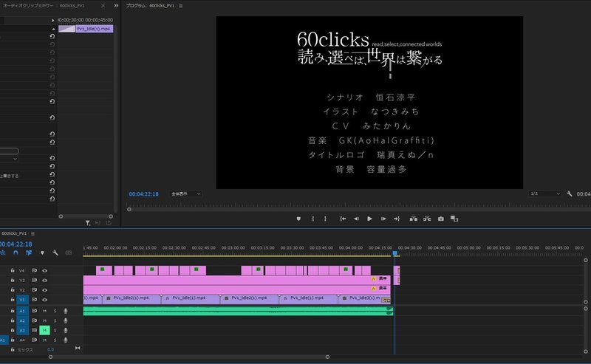Open timeline display settings wrench

coord(55,253)
